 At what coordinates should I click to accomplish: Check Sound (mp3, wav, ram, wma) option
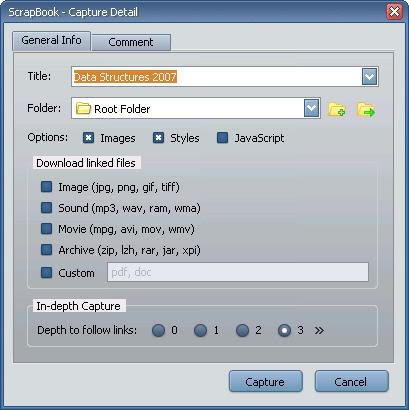coord(46,208)
